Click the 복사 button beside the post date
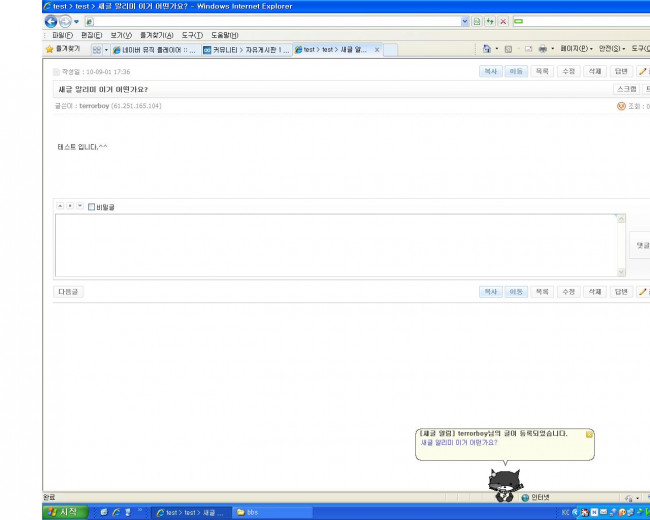Screen dimensions: 650x520 click(491, 71)
